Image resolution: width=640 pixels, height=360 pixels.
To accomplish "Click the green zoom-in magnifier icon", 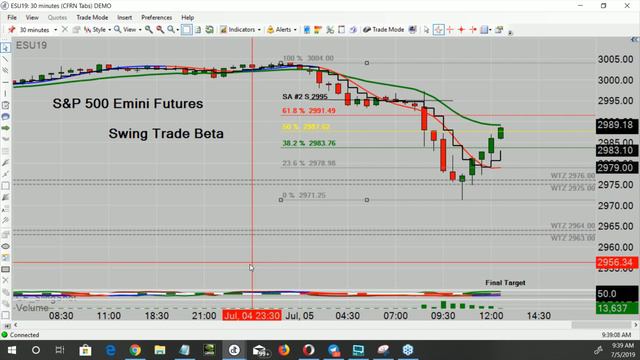I will (149, 29).
